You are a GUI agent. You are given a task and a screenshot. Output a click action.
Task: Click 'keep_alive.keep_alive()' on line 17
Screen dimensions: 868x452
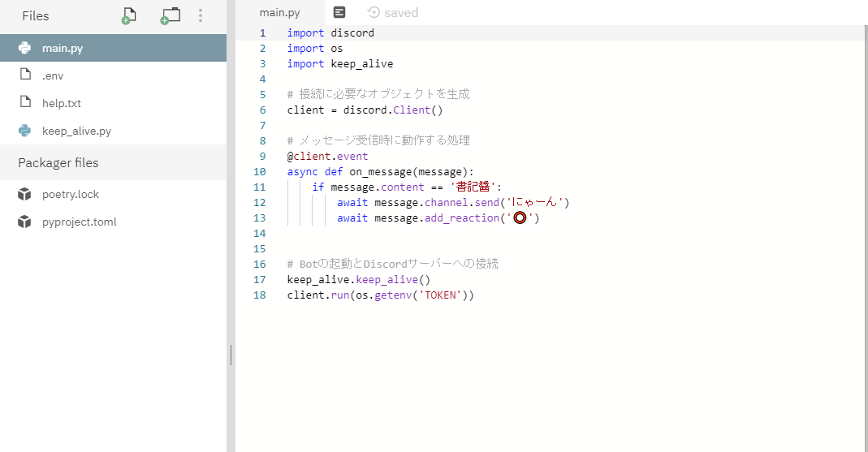359,279
